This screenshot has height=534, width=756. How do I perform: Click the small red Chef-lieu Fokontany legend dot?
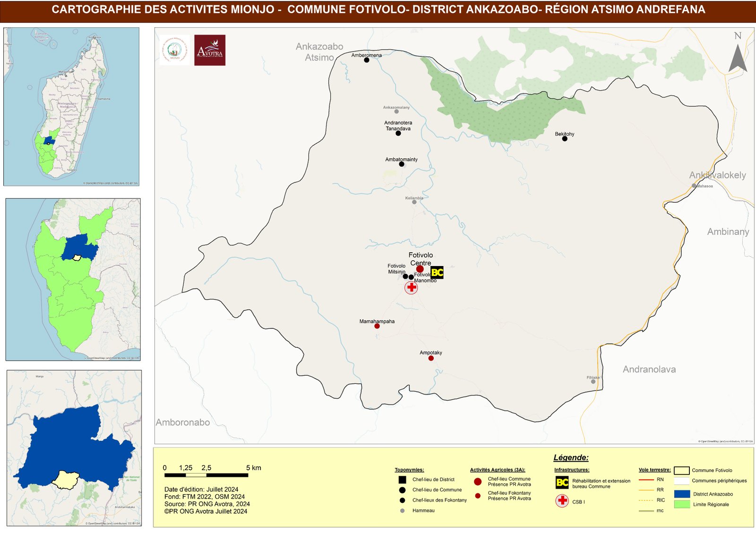coord(478,496)
